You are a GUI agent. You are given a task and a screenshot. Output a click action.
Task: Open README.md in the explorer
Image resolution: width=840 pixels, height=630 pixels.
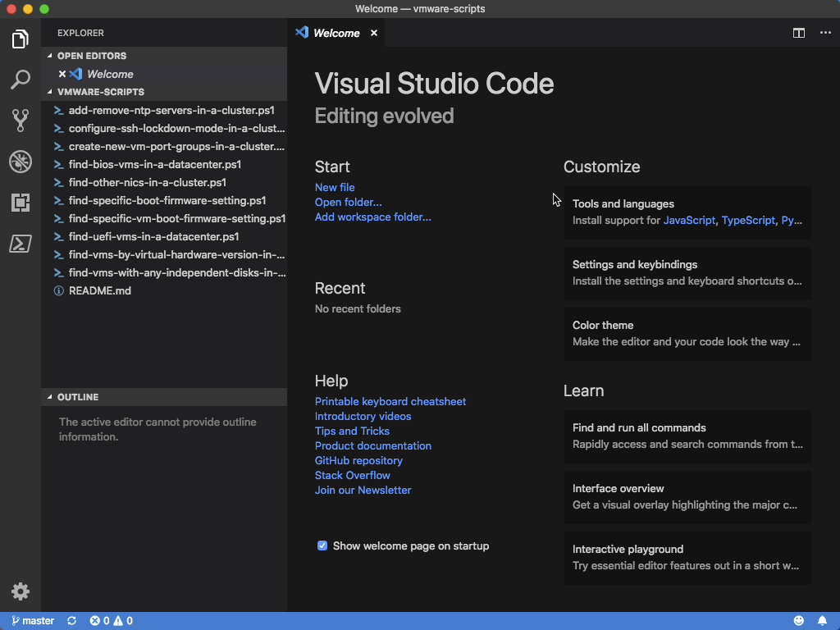pos(99,290)
